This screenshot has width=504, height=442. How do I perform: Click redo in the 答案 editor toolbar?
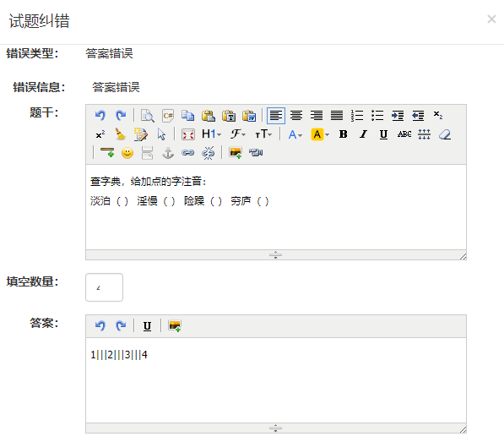[121, 326]
